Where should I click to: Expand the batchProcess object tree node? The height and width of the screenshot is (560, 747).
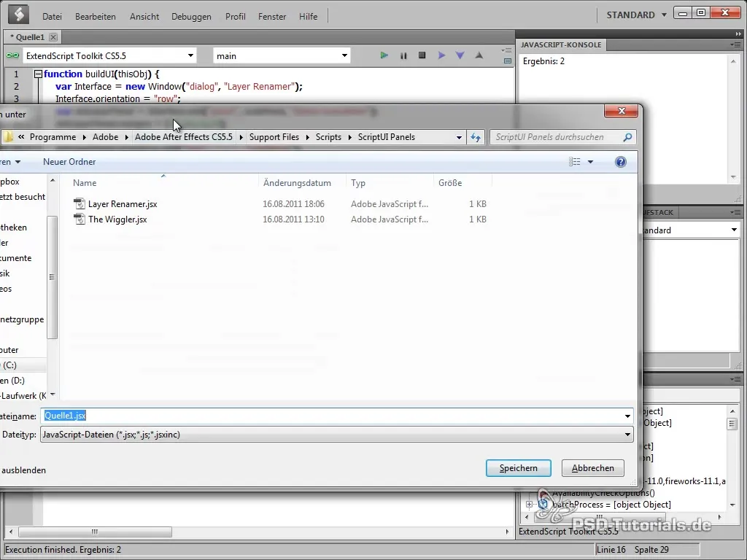[529, 505]
